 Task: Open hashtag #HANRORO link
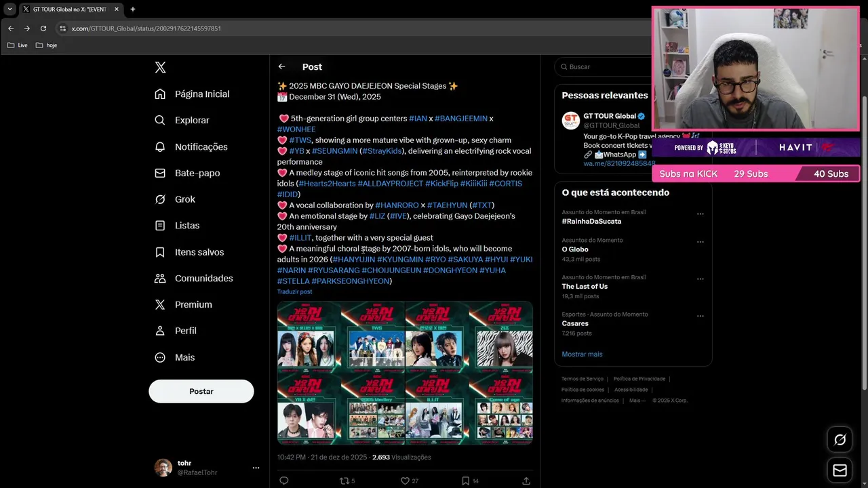(397, 205)
